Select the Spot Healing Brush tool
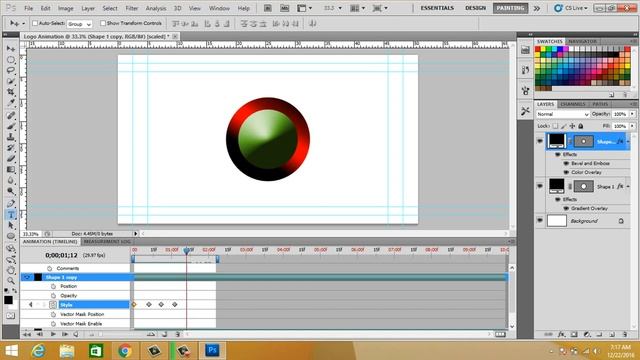Viewport: 640px width, 360px height. pos(11,116)
